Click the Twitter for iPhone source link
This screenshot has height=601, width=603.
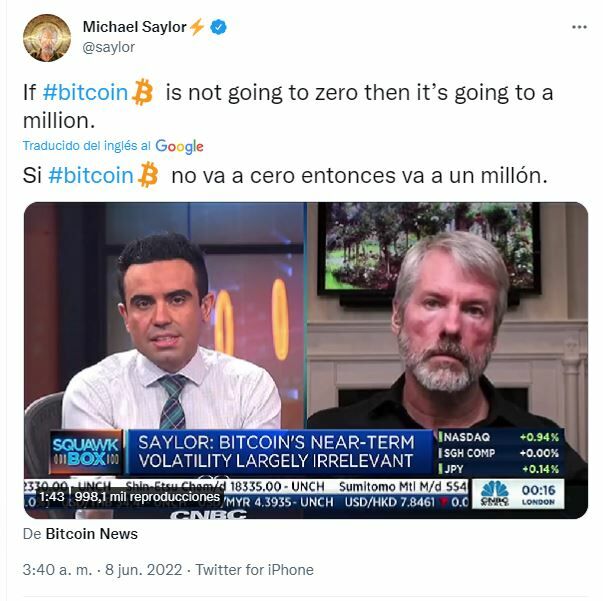[x=255, y=570]
